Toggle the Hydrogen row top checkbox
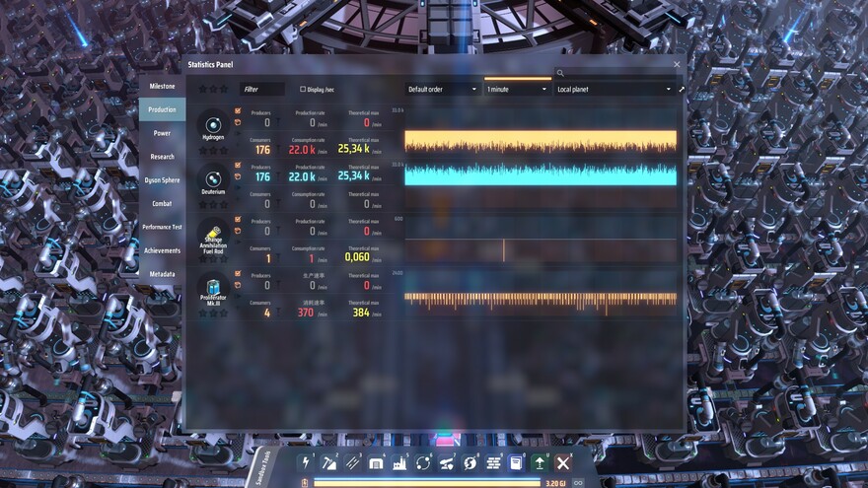Viewport: 868px width, 488px height. click(238, 111)
